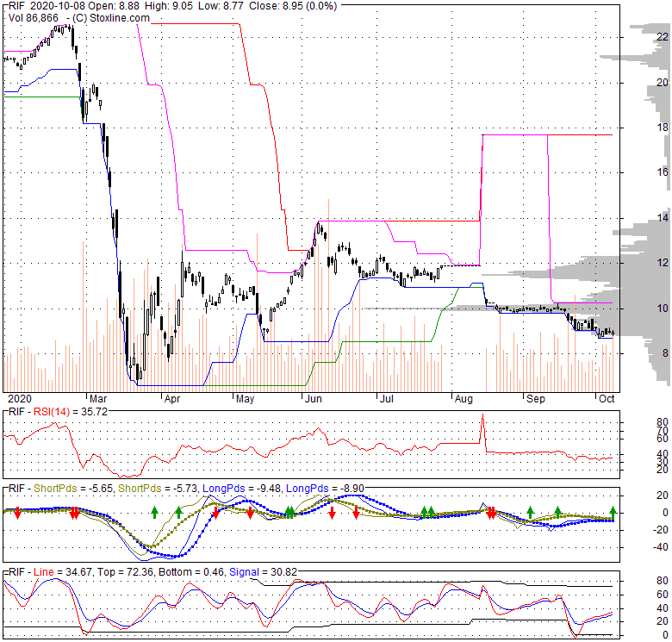The height and width of the screenshot is (642, 672).
Task: Click the 22 price axis label
Action: click(x=663, y=37)
